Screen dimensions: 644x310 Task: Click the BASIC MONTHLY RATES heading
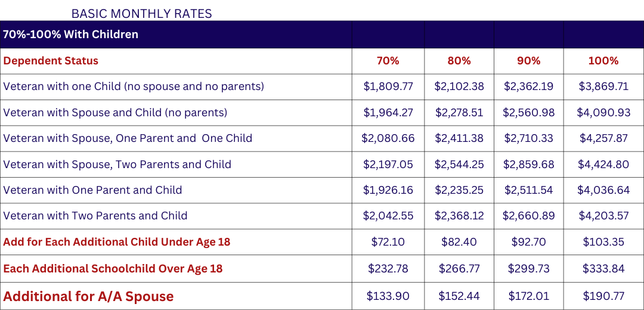(x=142, y=14)
